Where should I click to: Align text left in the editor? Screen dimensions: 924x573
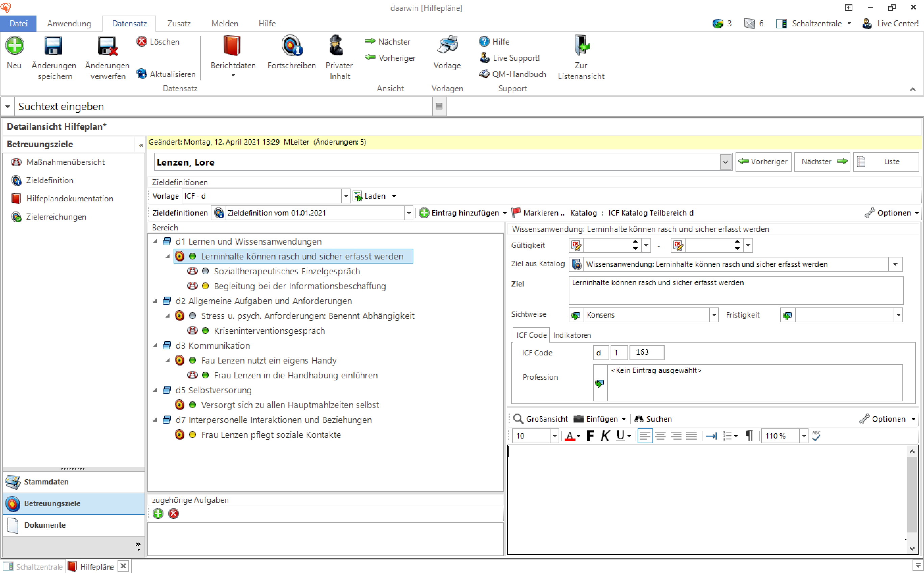[x=645, y=436]
